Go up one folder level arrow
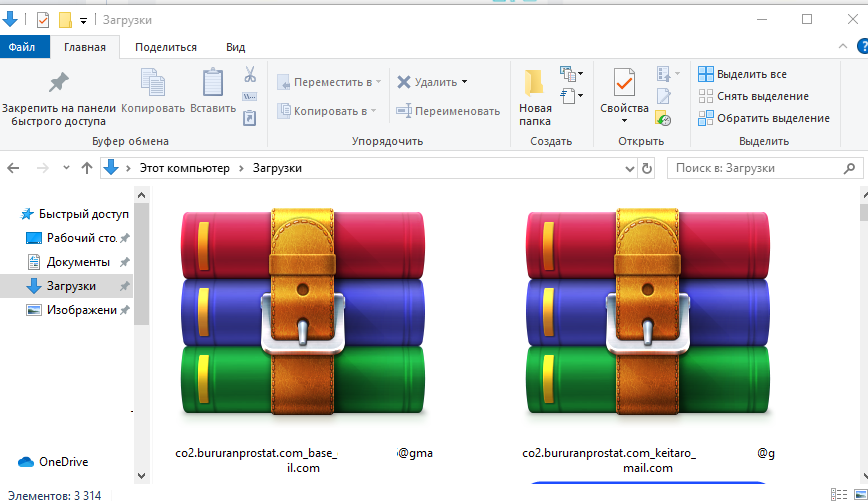The height and width of the screenshot is (504, 868). [x=86, y=168]
